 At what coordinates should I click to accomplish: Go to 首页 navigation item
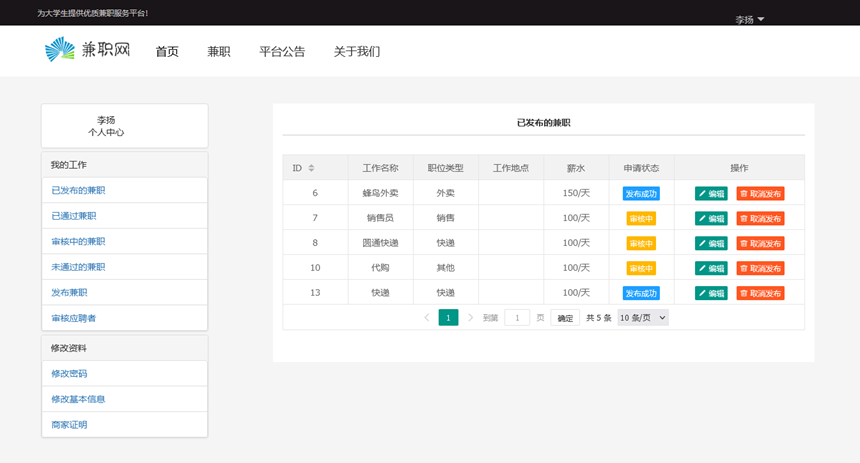click(x=167, y=52)
